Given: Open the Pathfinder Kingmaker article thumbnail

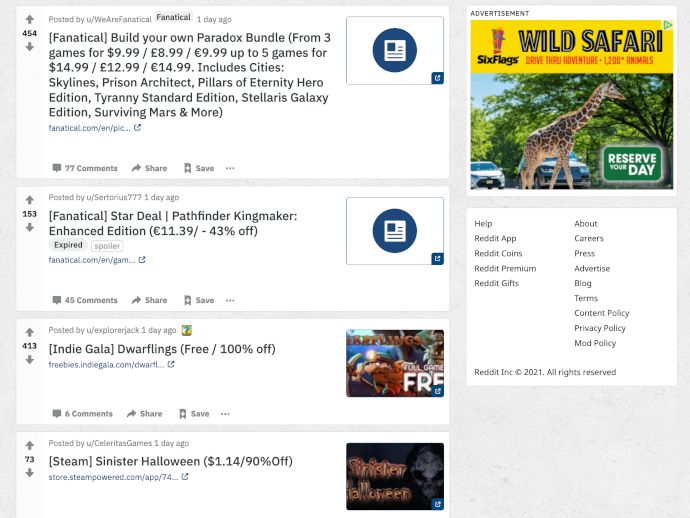Looking at the screenshot, I should (395, 231).
